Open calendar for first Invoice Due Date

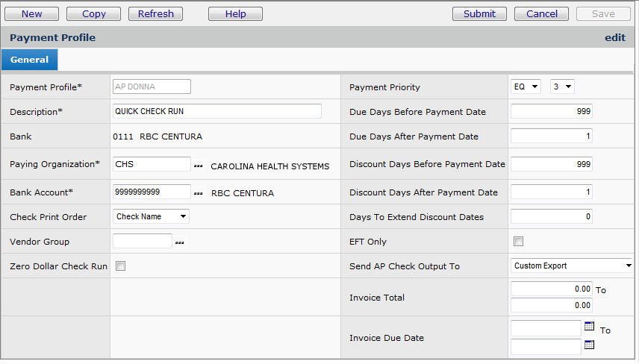(589, 327)
